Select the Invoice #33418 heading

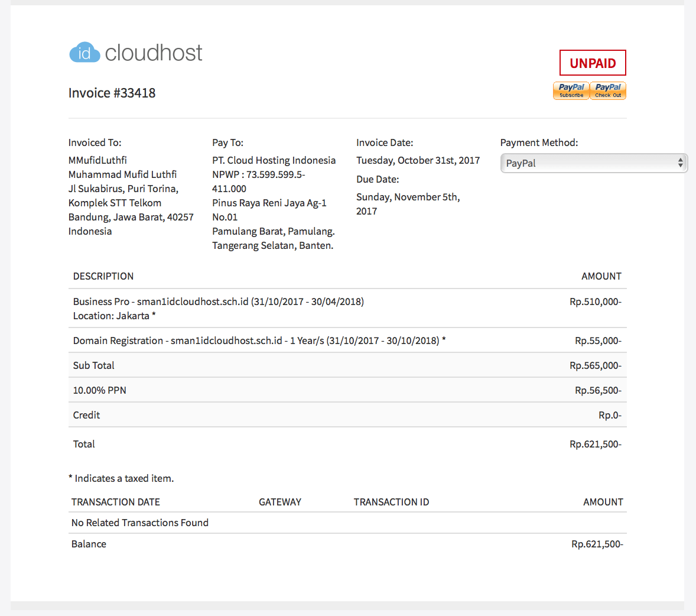112,93
